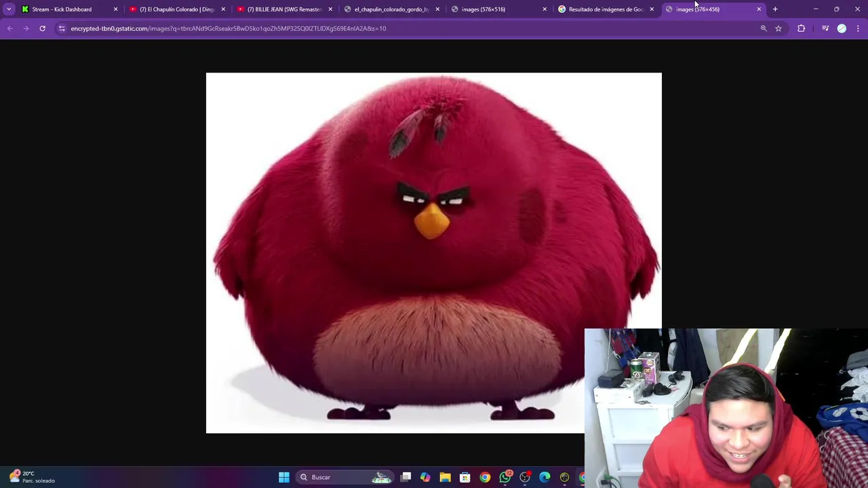The height and width of the screenshot is (488, 868).
Task: Open the browser extensions menu
Action: [x=802, y=28]
